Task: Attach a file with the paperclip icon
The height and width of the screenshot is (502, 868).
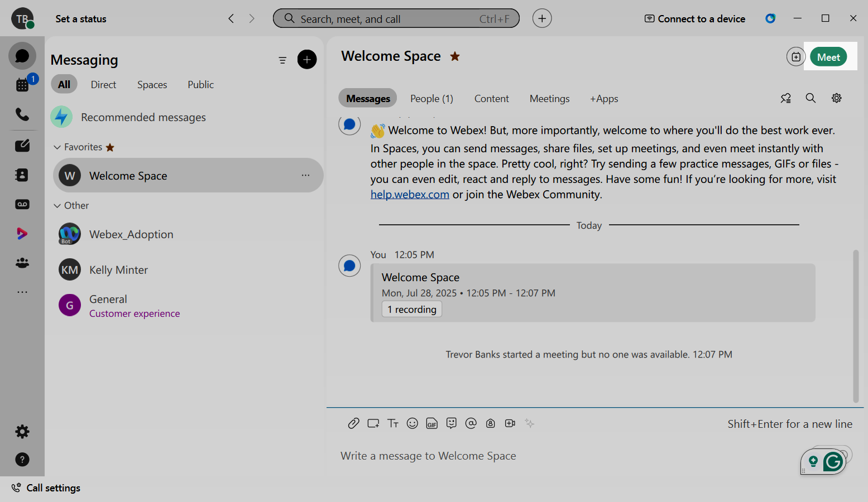Action: click(353, 423)
